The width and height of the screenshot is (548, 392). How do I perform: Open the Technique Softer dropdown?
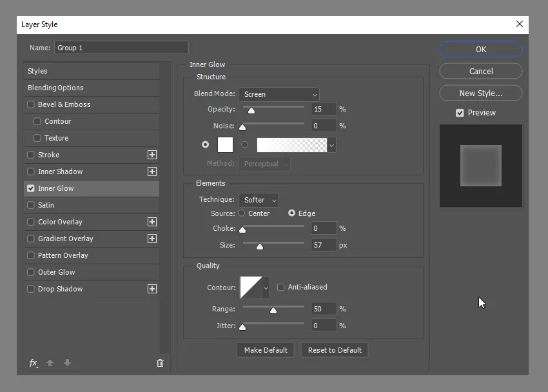[259, 200]
